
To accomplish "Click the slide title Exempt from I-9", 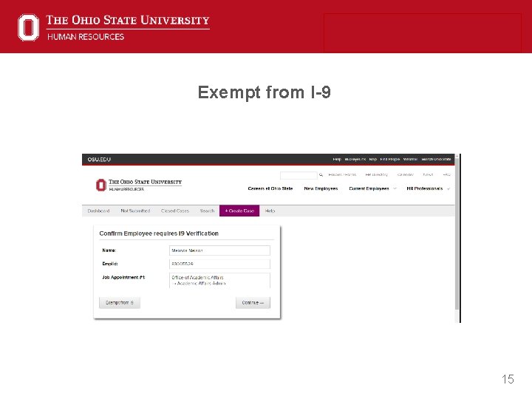I will 265,92.
